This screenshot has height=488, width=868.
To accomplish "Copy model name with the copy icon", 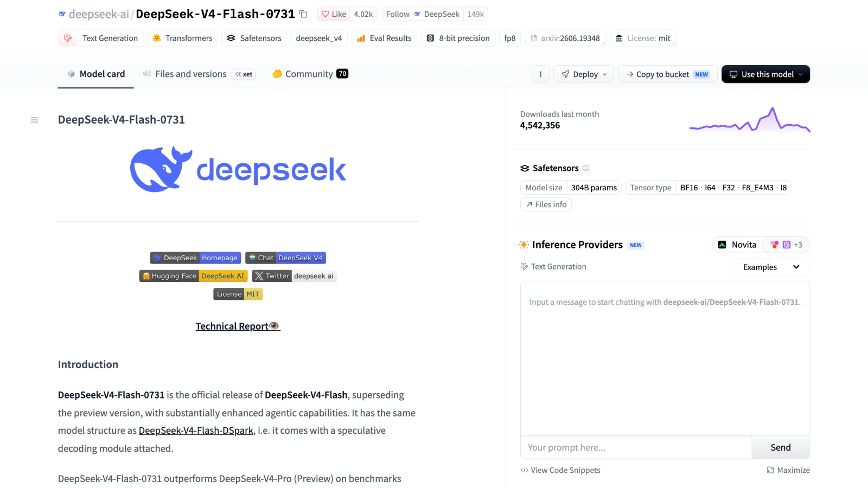I will 304,14.
